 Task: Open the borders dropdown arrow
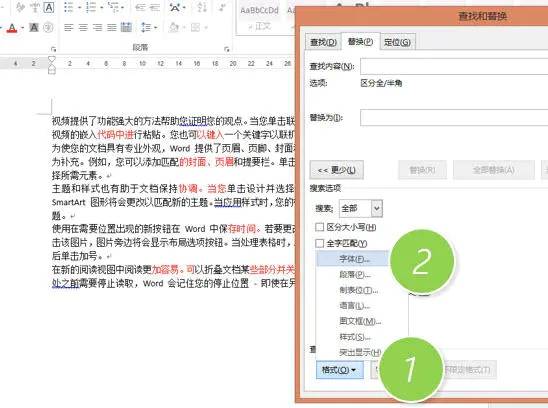pos(206,27)
